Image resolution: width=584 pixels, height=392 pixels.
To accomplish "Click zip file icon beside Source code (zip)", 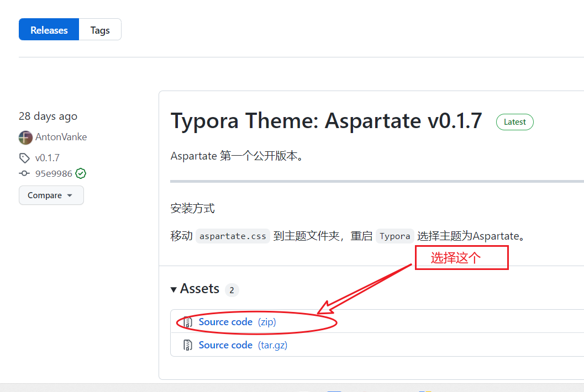I will [188, 322].
